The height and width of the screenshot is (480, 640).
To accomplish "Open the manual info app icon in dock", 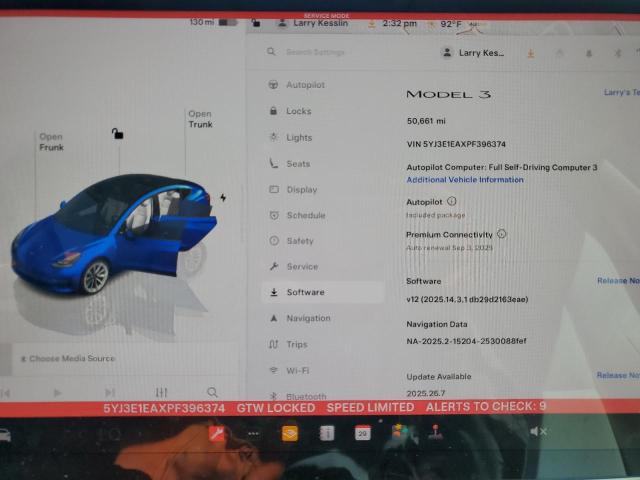I will [327, 433].
